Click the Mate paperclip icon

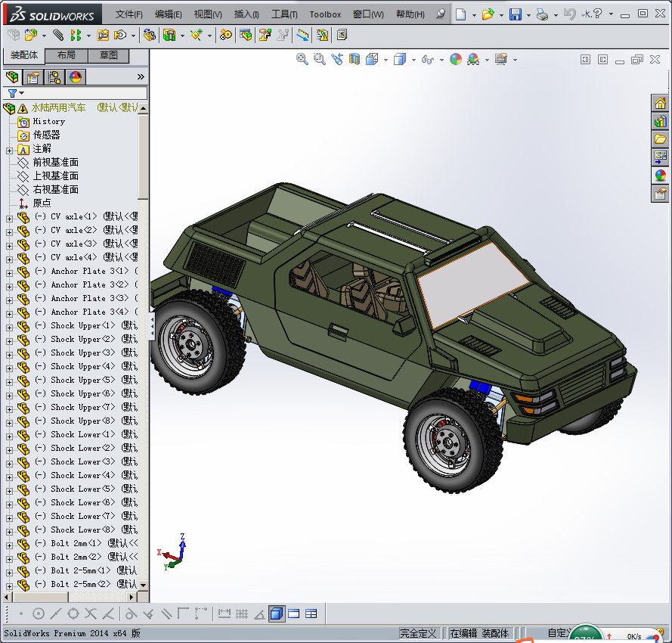(58, 35)
